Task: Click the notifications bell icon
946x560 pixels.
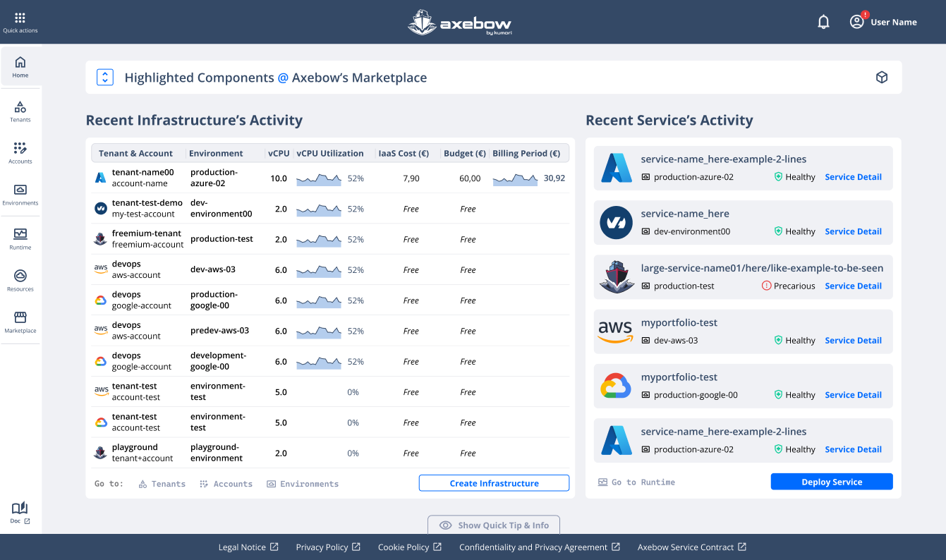Action: [823, 22]
